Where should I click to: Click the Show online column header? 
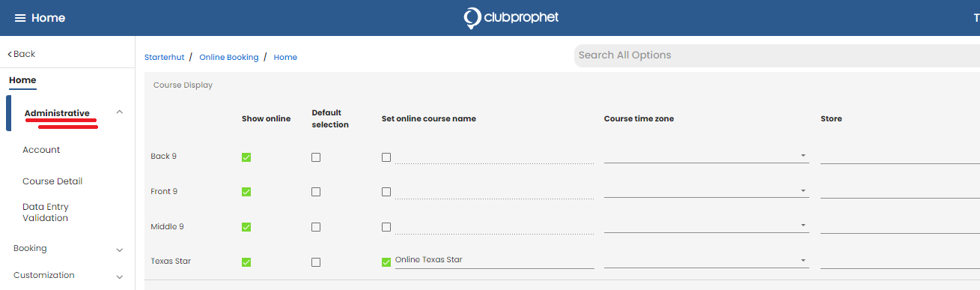[266, 119]
